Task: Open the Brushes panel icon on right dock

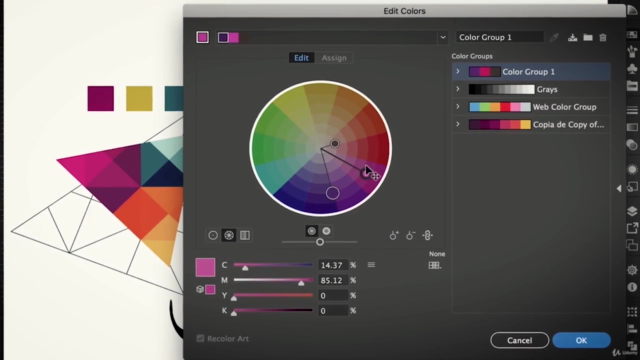Action: (x=632, y=51)
